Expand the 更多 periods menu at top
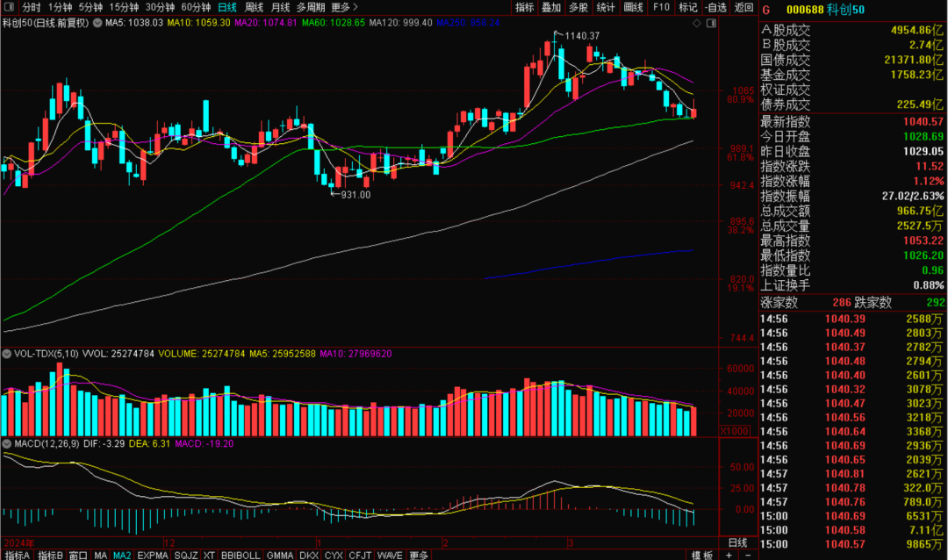This screenshot has height=560, width=948. pos(343,7)
